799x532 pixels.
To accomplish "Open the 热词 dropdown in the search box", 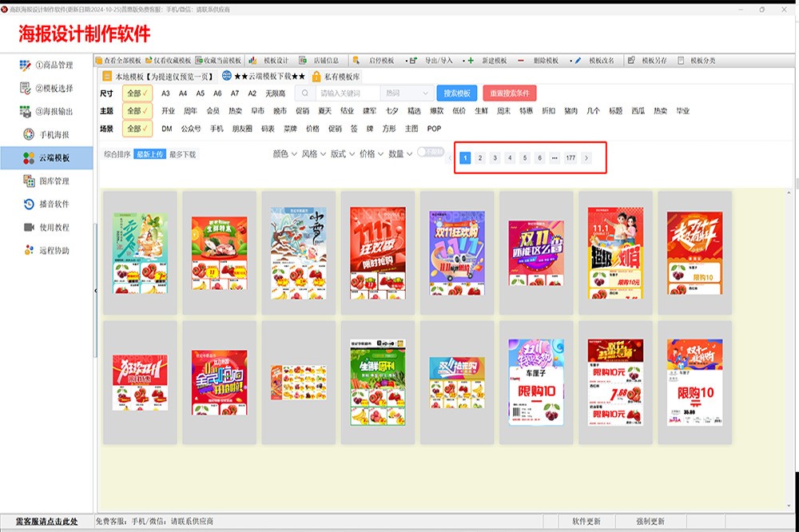I will coord(407,93).
